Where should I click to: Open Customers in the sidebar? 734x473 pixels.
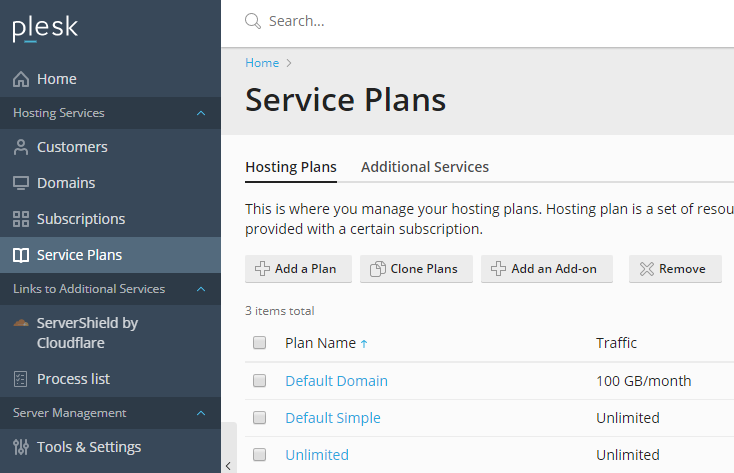pyautogui.click(x=110, y=147)
